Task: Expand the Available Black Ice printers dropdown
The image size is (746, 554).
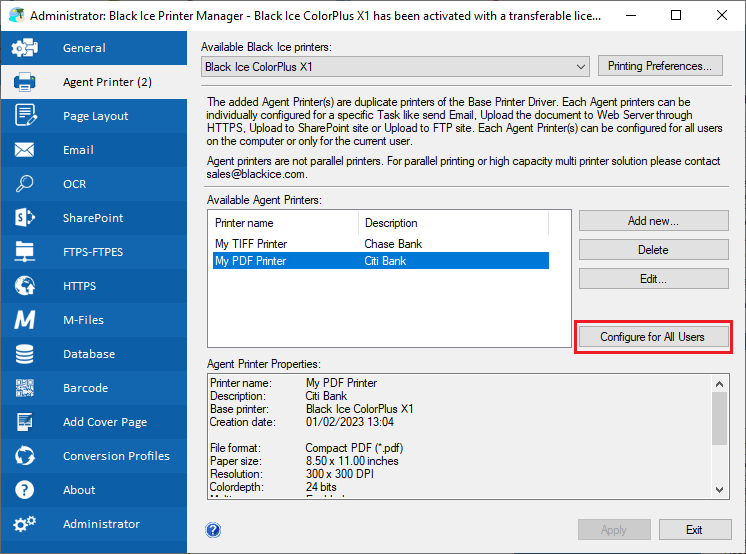Action: pos(581,67)
